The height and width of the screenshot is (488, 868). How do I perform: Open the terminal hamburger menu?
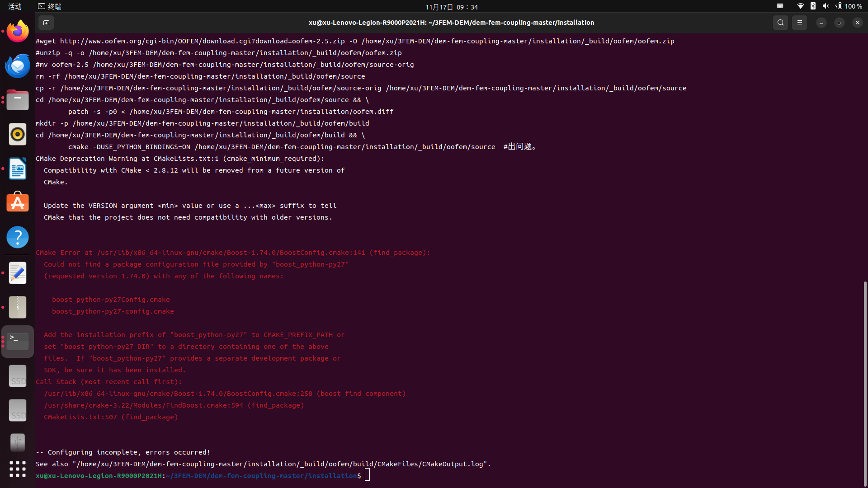click(799, 22)
